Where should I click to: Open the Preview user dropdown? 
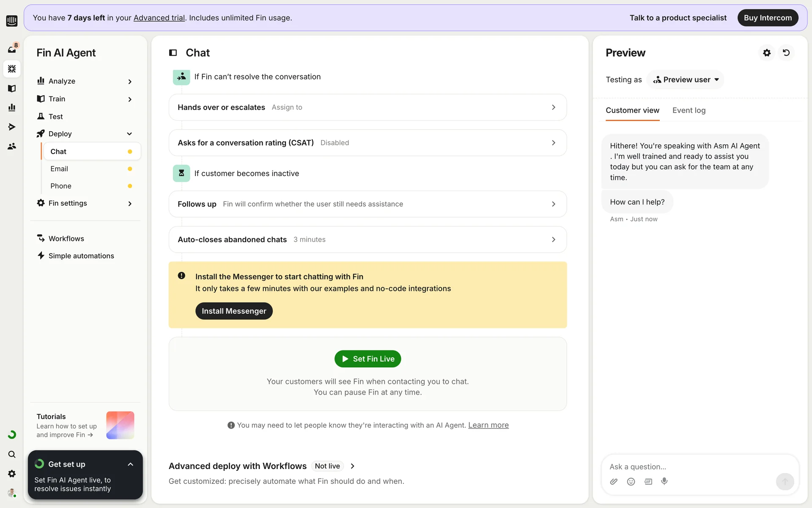pyautogui.click(x=686, y=80)
